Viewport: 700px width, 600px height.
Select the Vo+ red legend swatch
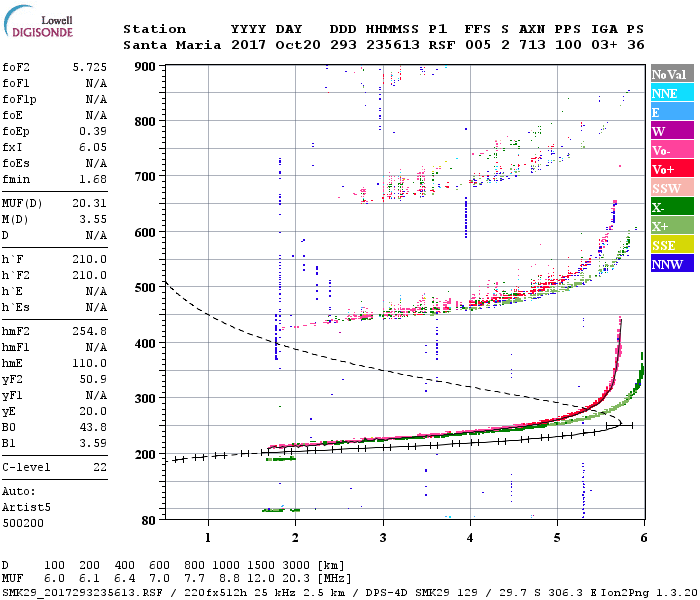pos(672,169)
